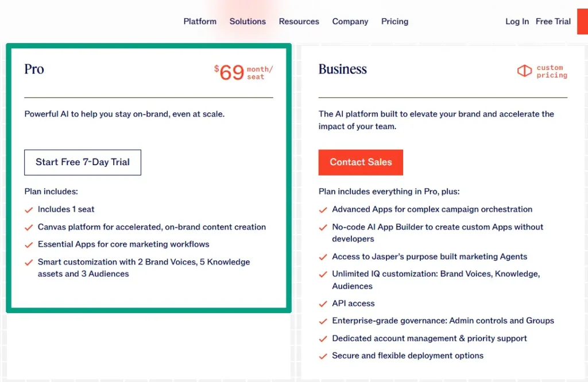Open the Solutions navigation menu
The width and height of the screenshot is (588, 382).
click(247, 21)
